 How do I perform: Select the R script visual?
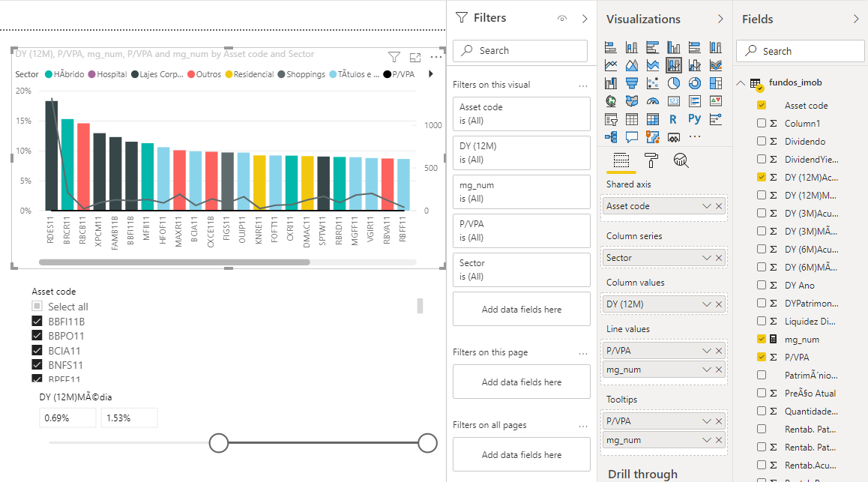tap(674, 119)
